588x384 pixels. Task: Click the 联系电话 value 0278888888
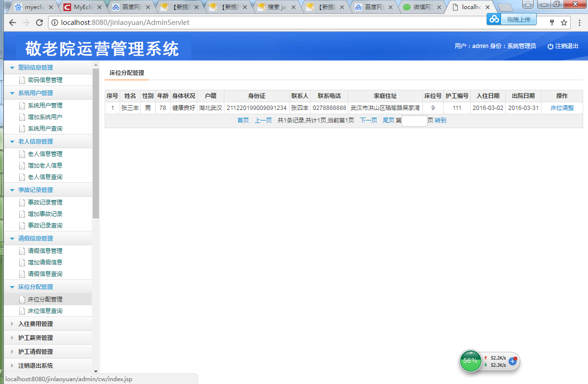[330, 108]
